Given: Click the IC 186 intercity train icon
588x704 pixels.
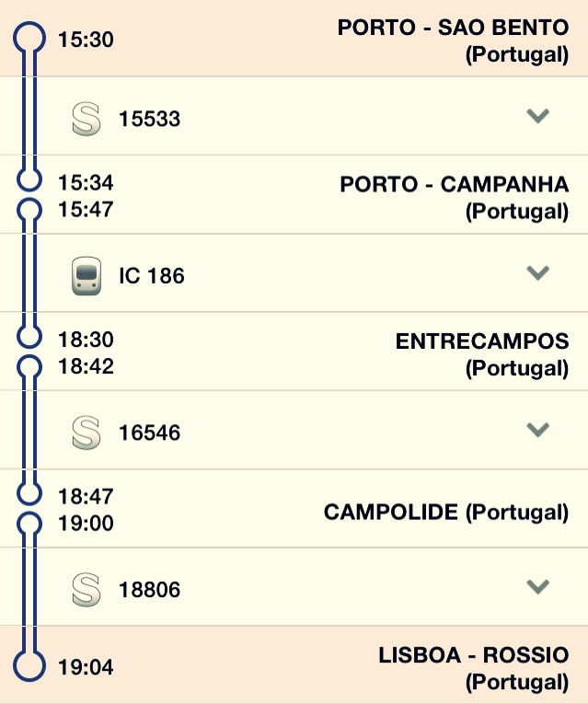Looking at the screenshot, I should [86, 276].
